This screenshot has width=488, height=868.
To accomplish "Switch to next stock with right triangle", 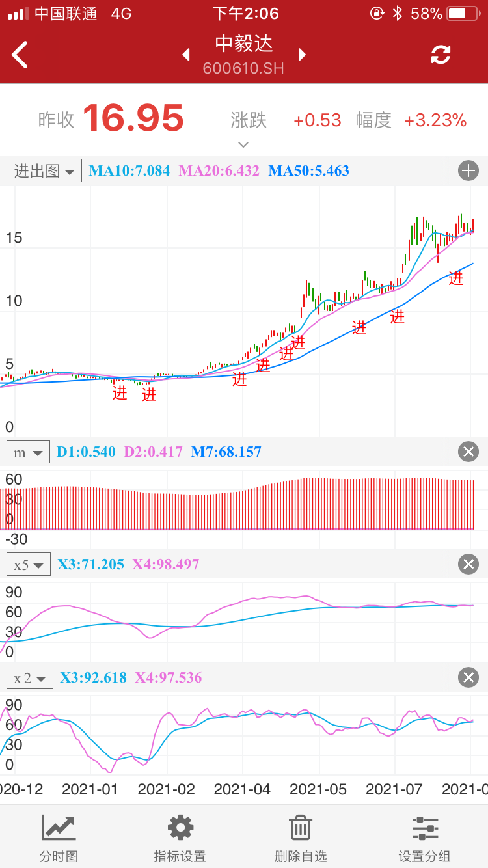I will tap(302, 55).
